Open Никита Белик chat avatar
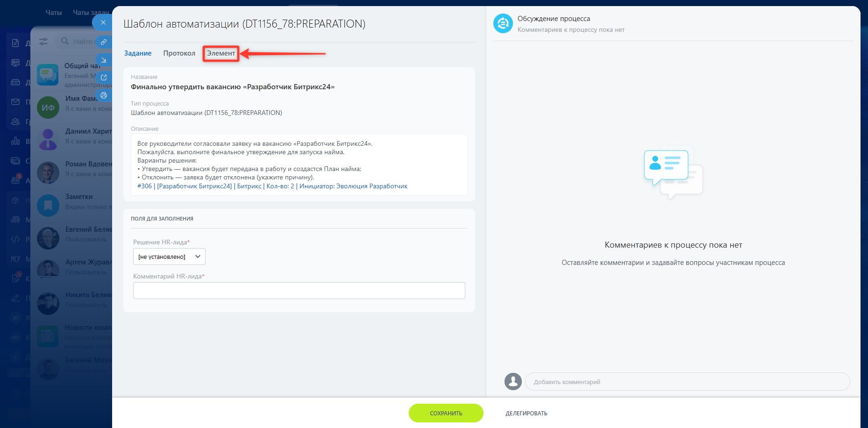This screenshot has height=428, width=868. [48, 304]
